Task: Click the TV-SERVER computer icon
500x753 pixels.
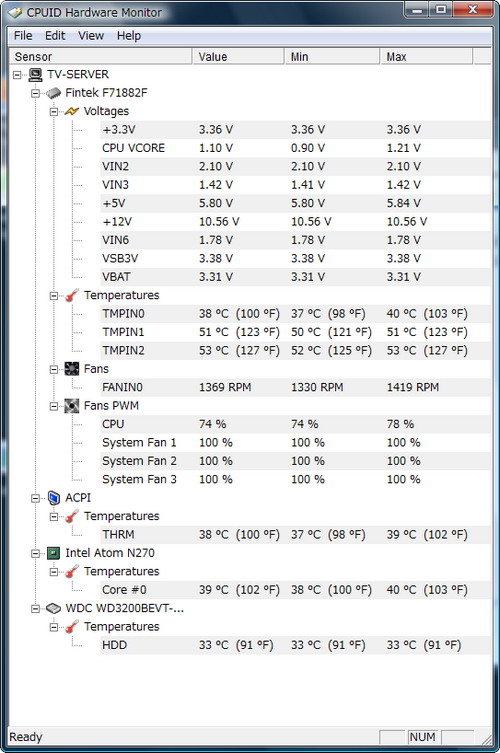Action: (x=35, y=74)
